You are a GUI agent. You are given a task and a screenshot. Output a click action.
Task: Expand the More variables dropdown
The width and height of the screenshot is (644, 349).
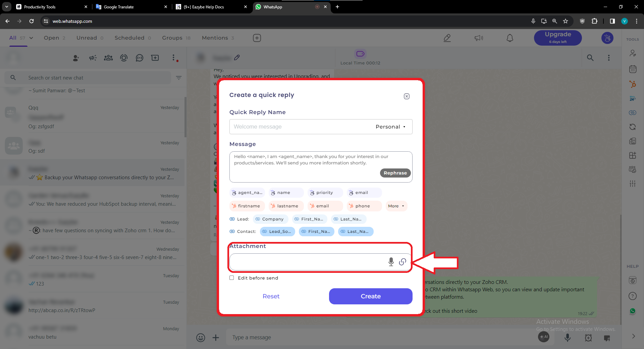coord(396,206)
